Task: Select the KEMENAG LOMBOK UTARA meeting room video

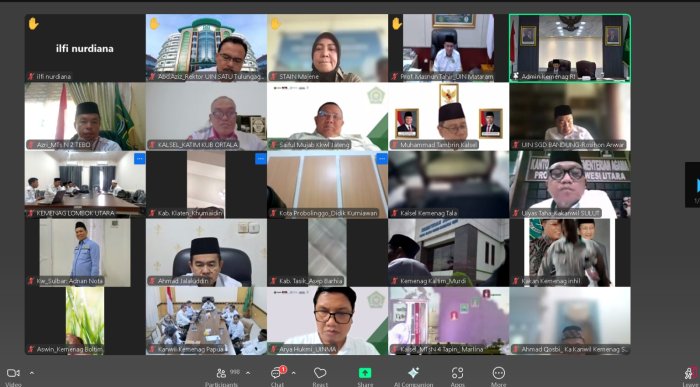Action: (x=85, y=184)
